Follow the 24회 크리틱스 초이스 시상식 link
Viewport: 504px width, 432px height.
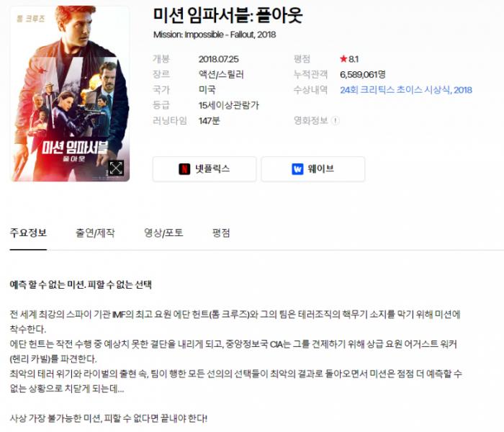[x=406, y=90]
